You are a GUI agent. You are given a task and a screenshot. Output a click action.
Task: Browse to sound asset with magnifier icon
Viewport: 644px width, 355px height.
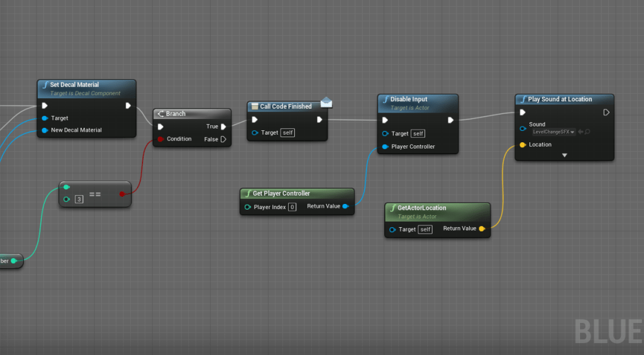(x=587, y=132)
